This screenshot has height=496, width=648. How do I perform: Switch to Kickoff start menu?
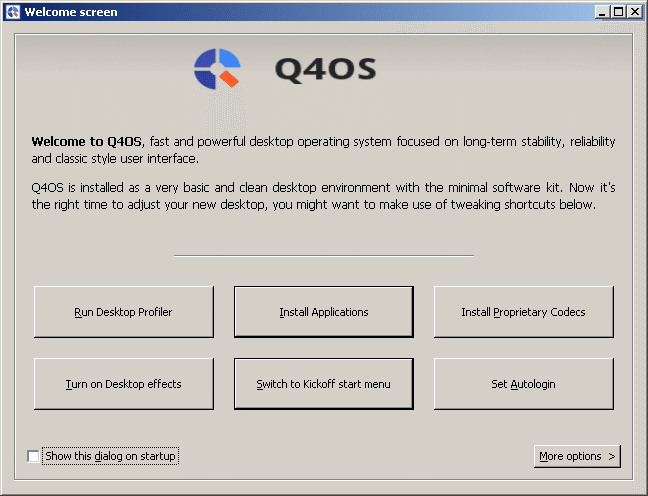324,384
